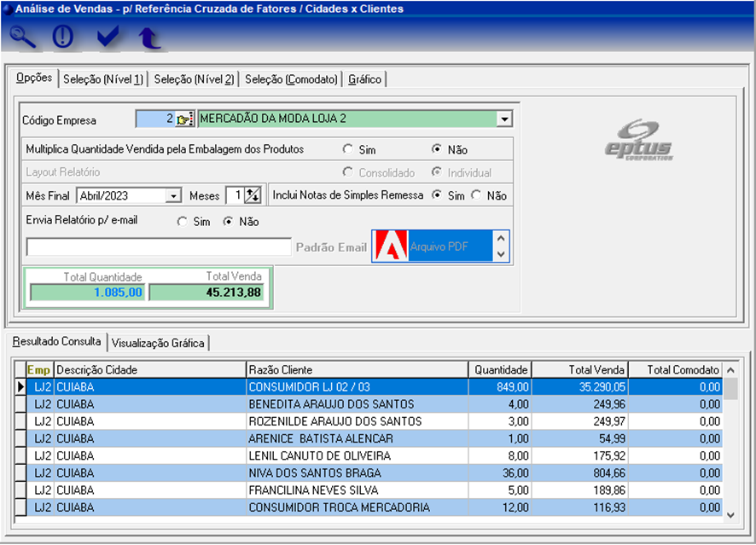756x545 pixels.
Task: Click the magnifying glass search icon
Action: pyautogui.click(x=23, y=38)
